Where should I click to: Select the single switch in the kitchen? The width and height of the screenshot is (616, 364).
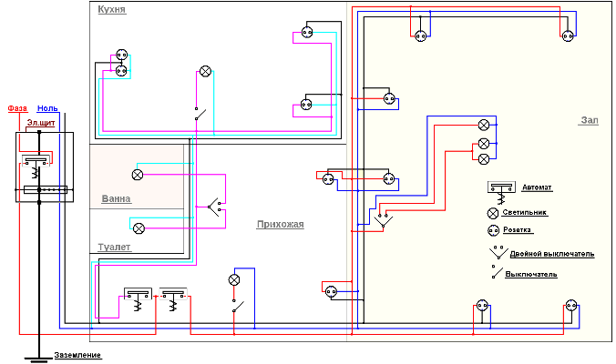click(x=198, y=112)
